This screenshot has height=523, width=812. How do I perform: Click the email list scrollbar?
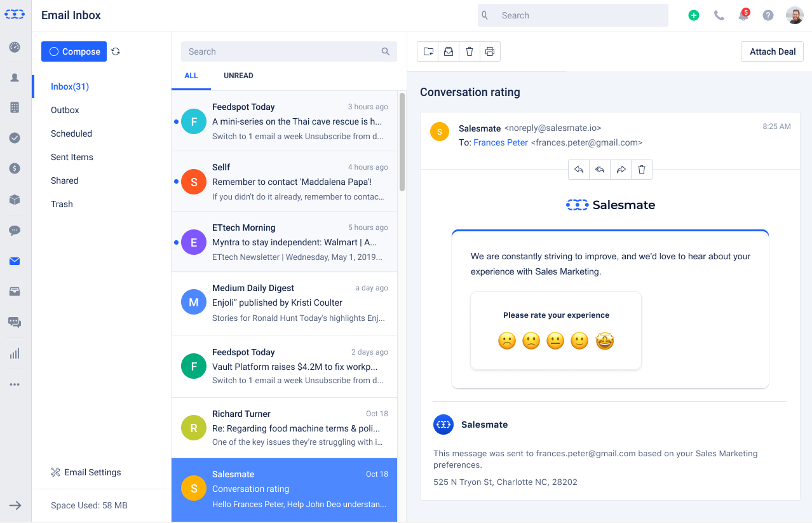pos(402,142)
